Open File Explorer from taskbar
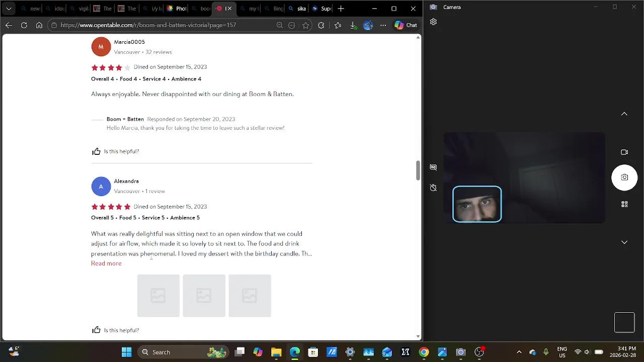The image size is (644, 362). [x=276, y=352]
